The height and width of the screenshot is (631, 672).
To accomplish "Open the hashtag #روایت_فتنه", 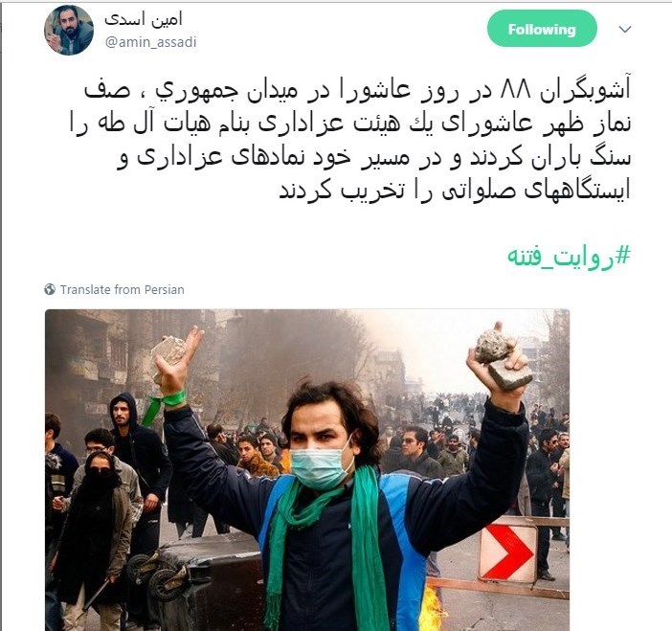I will click(x=570, y=256).
